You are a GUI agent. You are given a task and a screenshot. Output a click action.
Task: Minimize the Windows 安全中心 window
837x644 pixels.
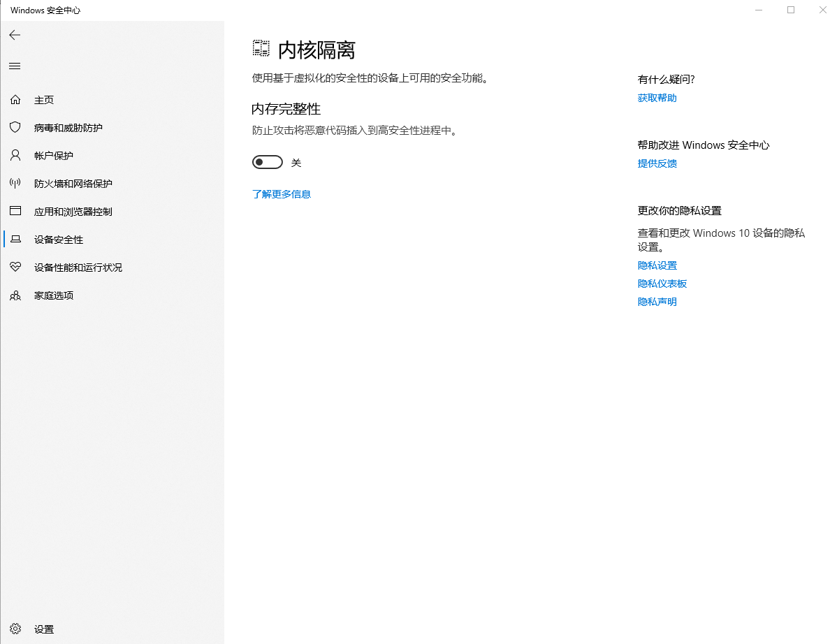(759, 10)
